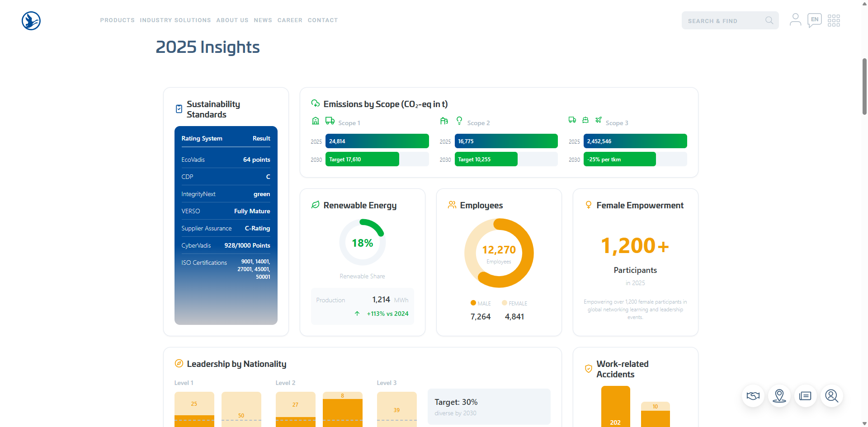
Task: Click the VERSO Fully Mature result
Action: tap(252, 211)
